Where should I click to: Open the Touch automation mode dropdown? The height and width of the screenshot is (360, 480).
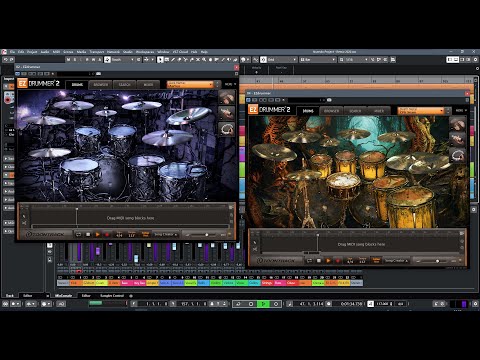click(122, 60)
